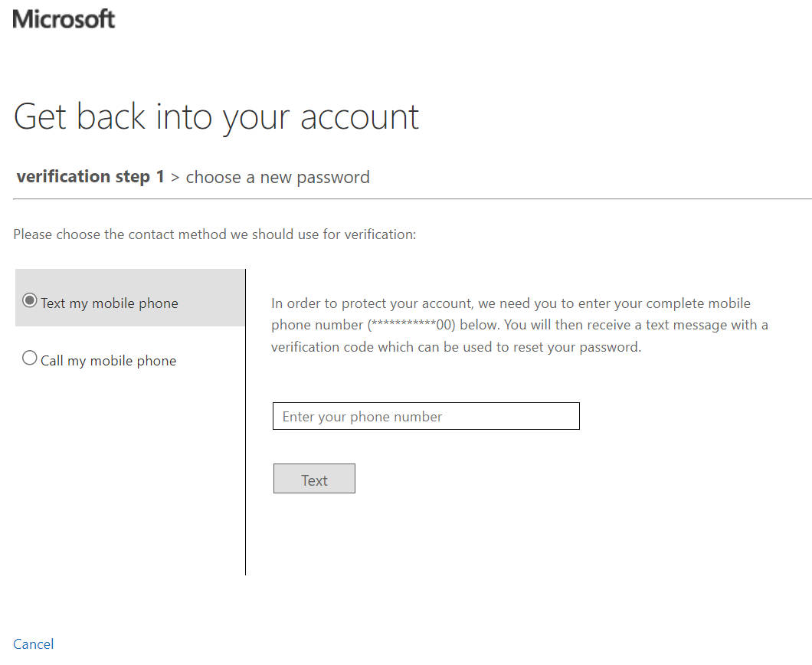Click the Microsoft logo
Screen dimensions: 812x665
click(x=64, y=18)
